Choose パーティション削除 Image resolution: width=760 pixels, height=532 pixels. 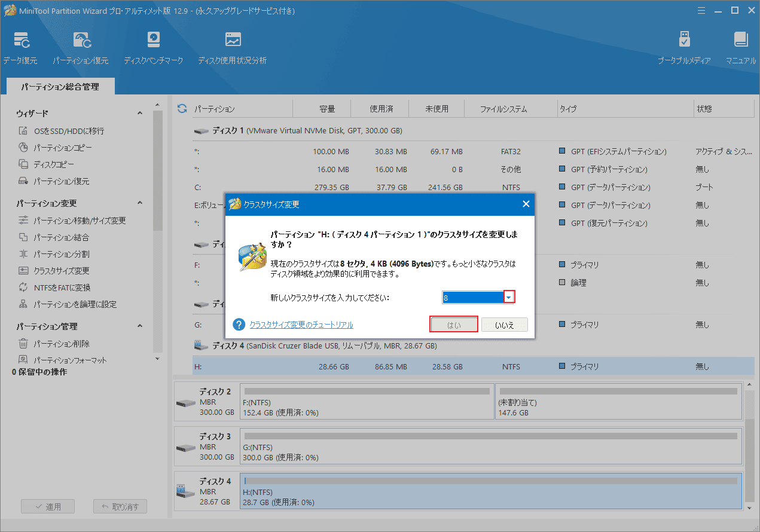pyautogui.click(x=54, y=344)
